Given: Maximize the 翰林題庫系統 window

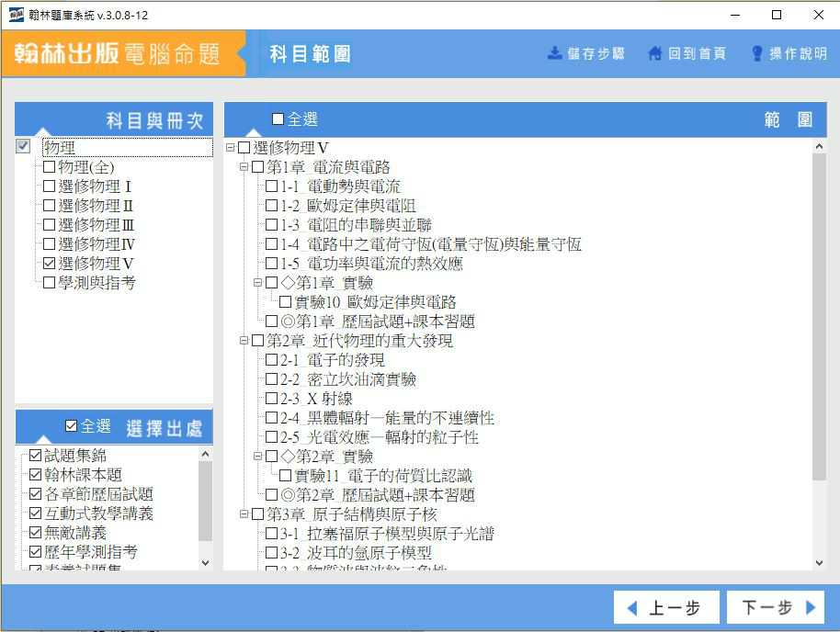Looking at the screenshot, I should [x=777, y=15].
